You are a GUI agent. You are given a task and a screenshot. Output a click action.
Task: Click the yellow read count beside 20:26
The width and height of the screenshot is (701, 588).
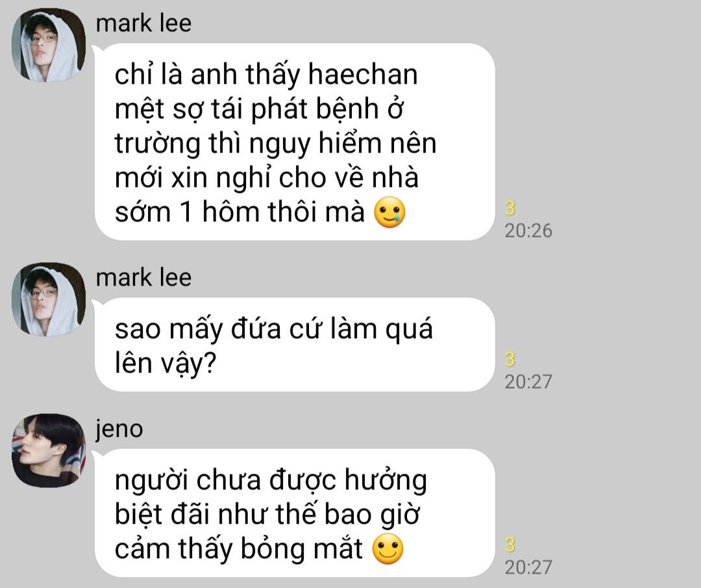pyautogui.click(x=510, y=208)
